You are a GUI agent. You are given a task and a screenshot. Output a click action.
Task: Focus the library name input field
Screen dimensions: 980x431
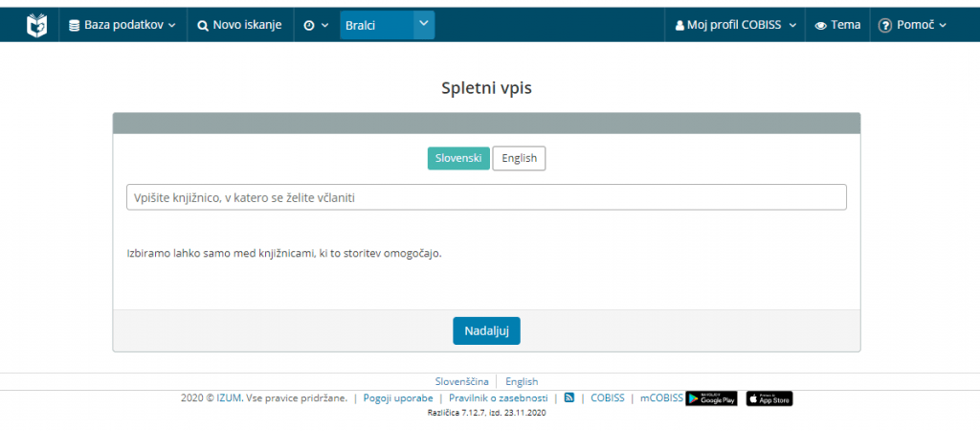(486, 197)
